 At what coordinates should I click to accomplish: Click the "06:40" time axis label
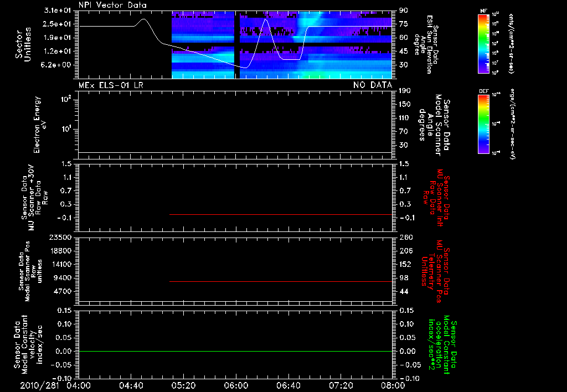point(288,385)
